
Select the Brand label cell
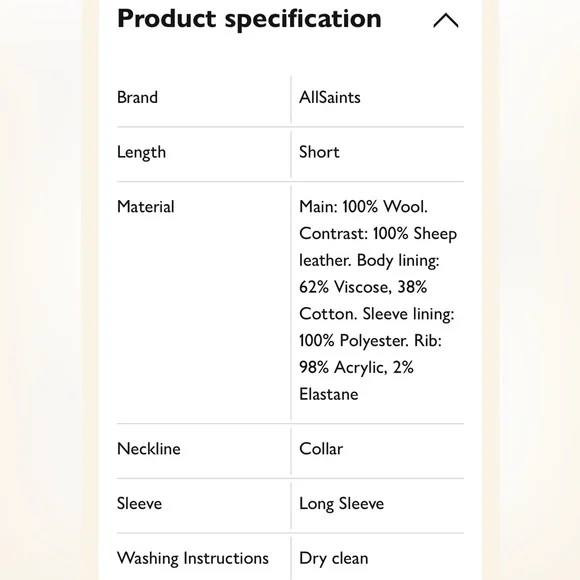coord(137,98)
